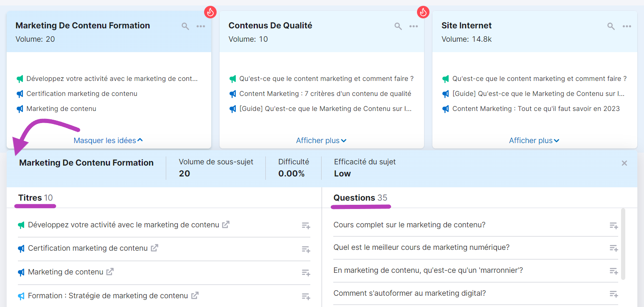Open external link icon beside 'Marketing de contenu' title
644x307 pixels.
(110, 272)
